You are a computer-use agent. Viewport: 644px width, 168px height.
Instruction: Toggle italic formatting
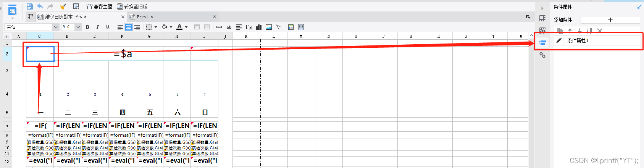click(x=98, y=27)
